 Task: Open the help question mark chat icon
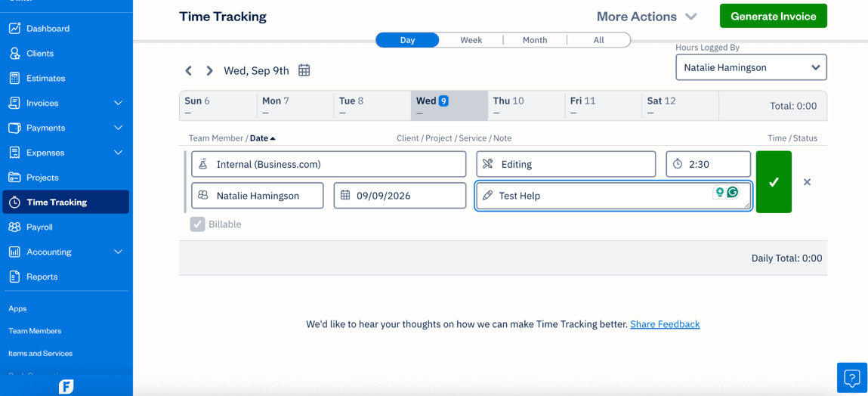[851, 378]
